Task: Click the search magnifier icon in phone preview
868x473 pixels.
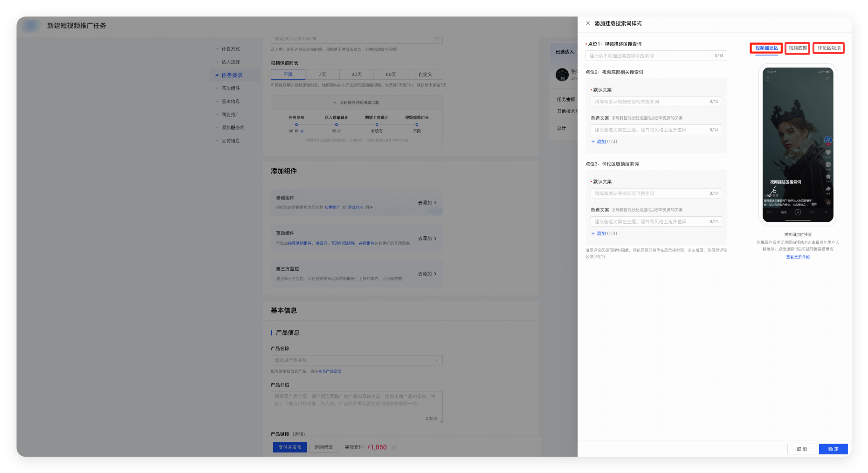Action: (828, 79)
